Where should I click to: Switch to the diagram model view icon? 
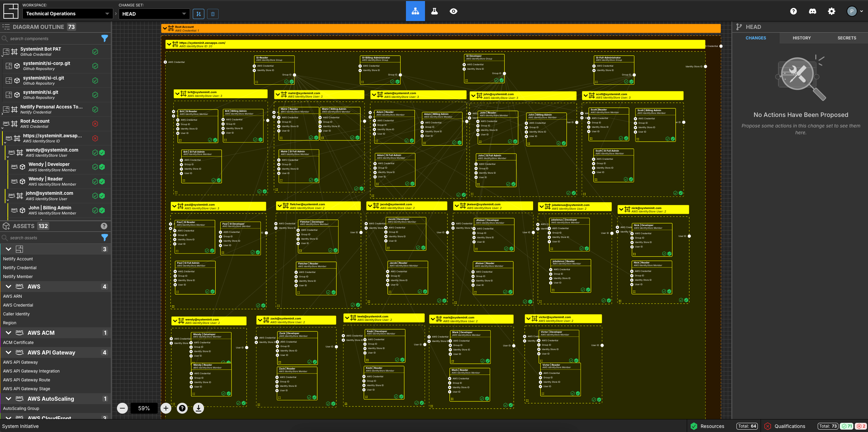click(415, 11)
